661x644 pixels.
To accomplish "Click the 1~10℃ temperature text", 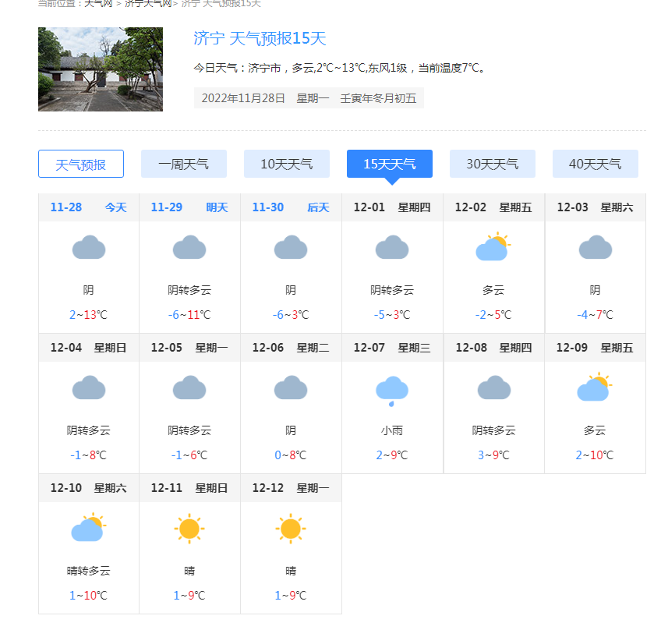I will coord(89,596).
